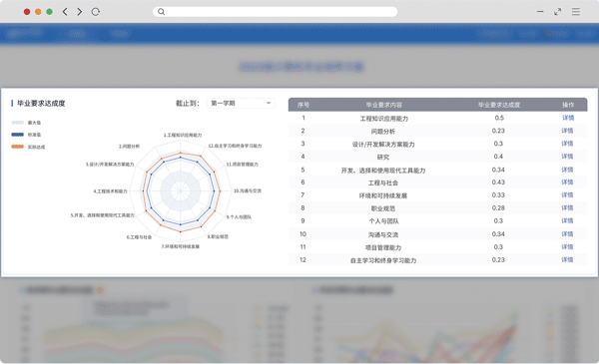Viewport: 599px width, 364px height.
Task: Click radar axis label 11.项目管理能力
Action: [x=243, y=165]
